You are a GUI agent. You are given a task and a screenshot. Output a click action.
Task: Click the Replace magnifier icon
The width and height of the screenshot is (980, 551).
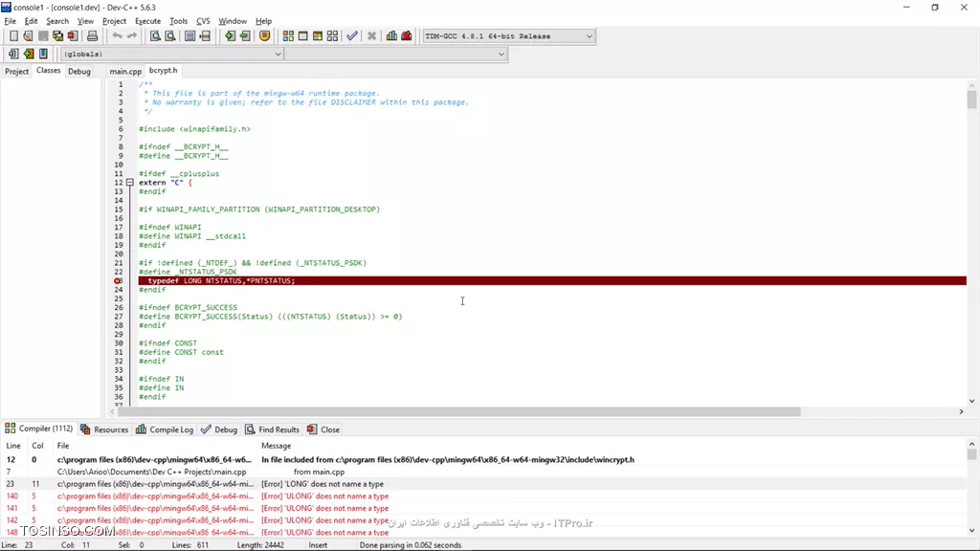pos(170,36)
